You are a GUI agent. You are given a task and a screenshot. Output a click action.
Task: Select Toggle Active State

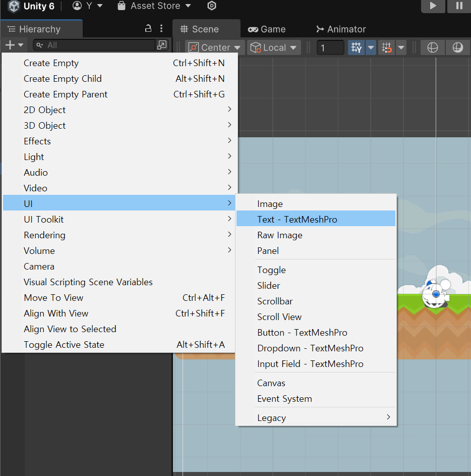tap(119, 345)
